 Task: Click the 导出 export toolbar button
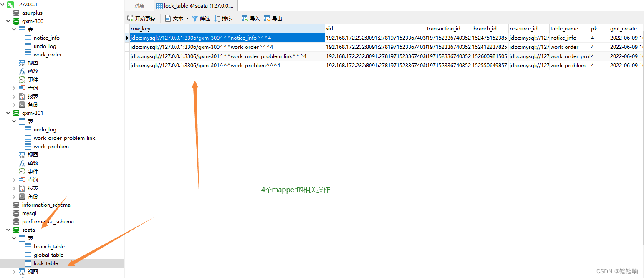[x=273, y=18]
